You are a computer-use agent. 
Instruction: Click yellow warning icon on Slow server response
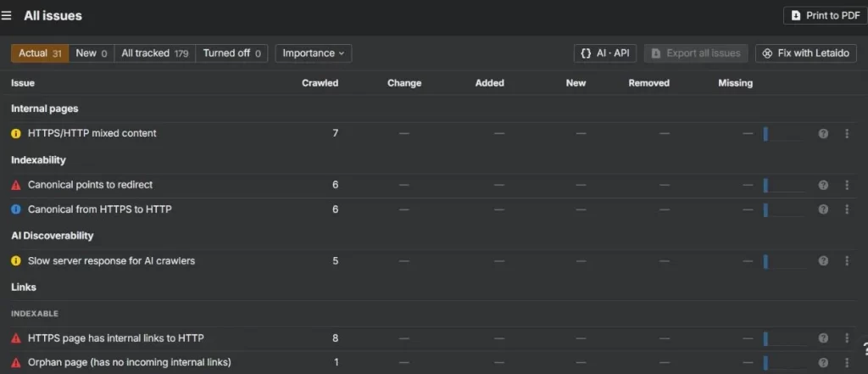pos(16,261)
